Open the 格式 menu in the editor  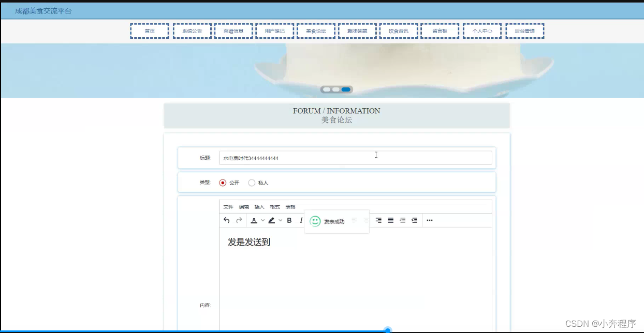point(274,207)
